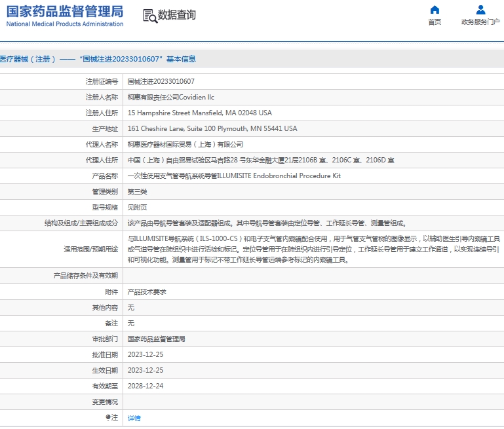
Task: Open the 详情 details link
Action: tap(134, 418)
